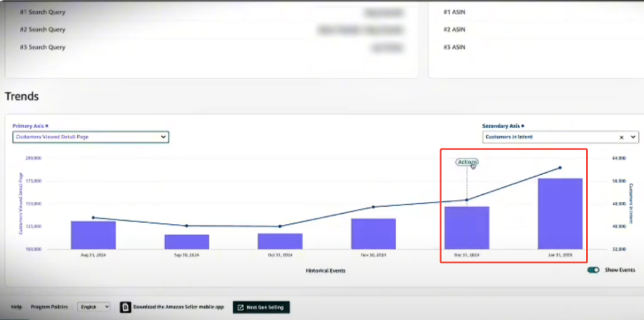Expand the Secondary Axis dropdown arrow
The width and height of the screenshot is (644, 320).
[x=633, y=136]
